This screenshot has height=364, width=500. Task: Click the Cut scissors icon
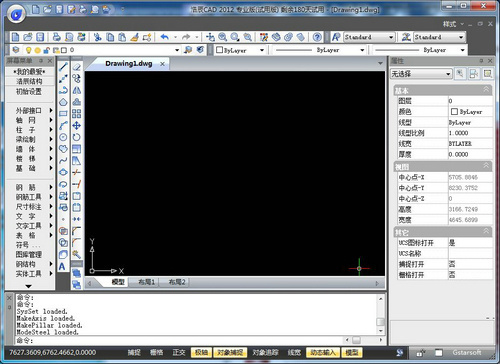[97, 37]
